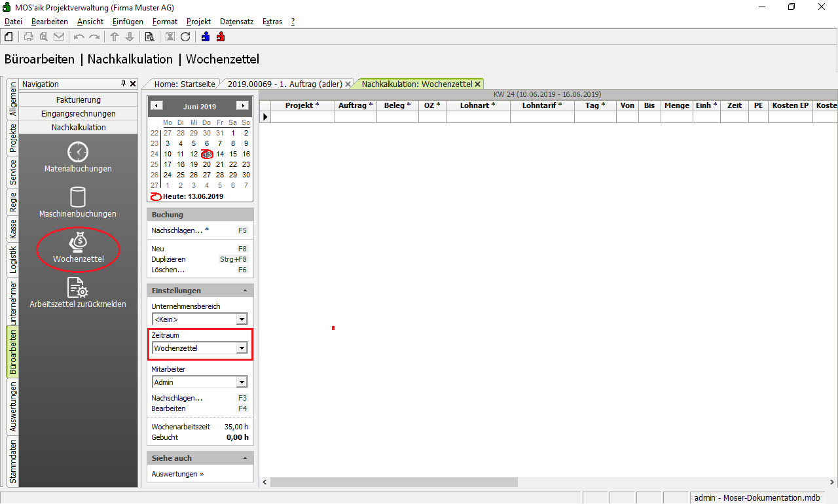Select June 20 in the calendar
The image size is (838, 504).
click(207, 164)
